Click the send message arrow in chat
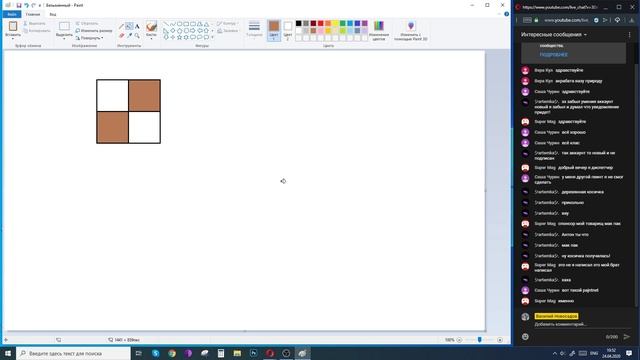 click(627, 337)
